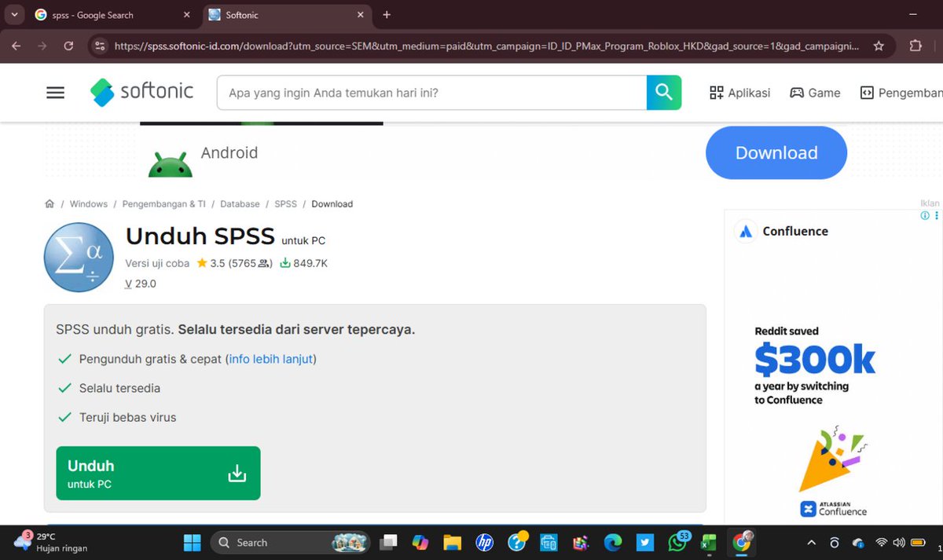Go forward in browser history
943x560 pixels.
click(x=42, y=46)
